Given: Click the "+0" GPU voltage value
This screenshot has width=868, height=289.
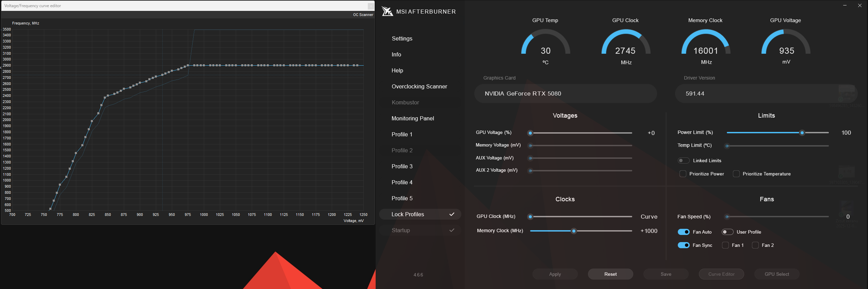Looking at the screenshot, I should pos(651,133).
